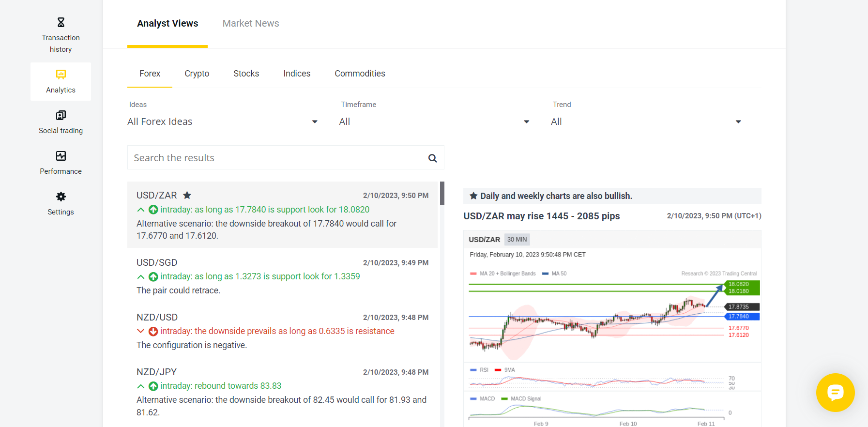Click the search magnifier icon
The height and width of the screenshot is (427, 868).
(x=432, y=158)
